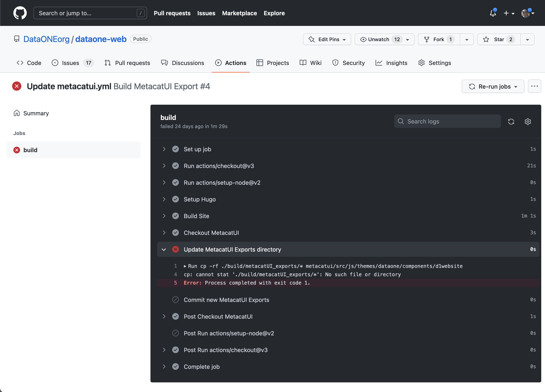The image size is (545, 392).
Task: Switch to the Actions tab
Action: [231, 63]
